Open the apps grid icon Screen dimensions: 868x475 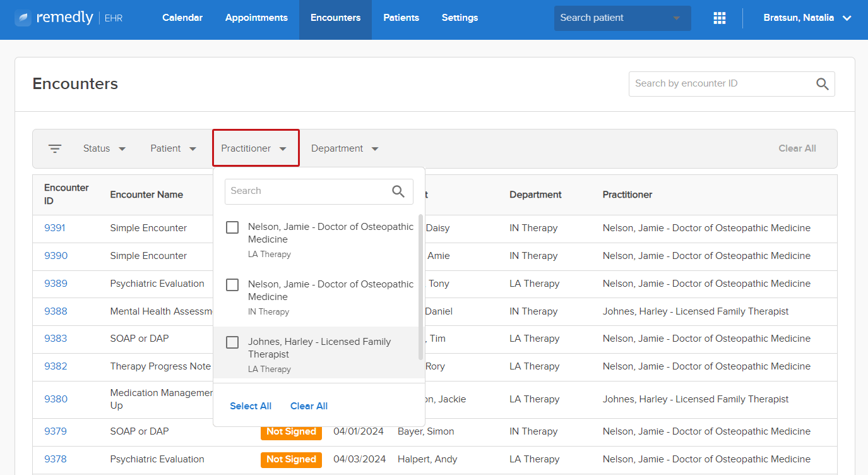(720, 18)
